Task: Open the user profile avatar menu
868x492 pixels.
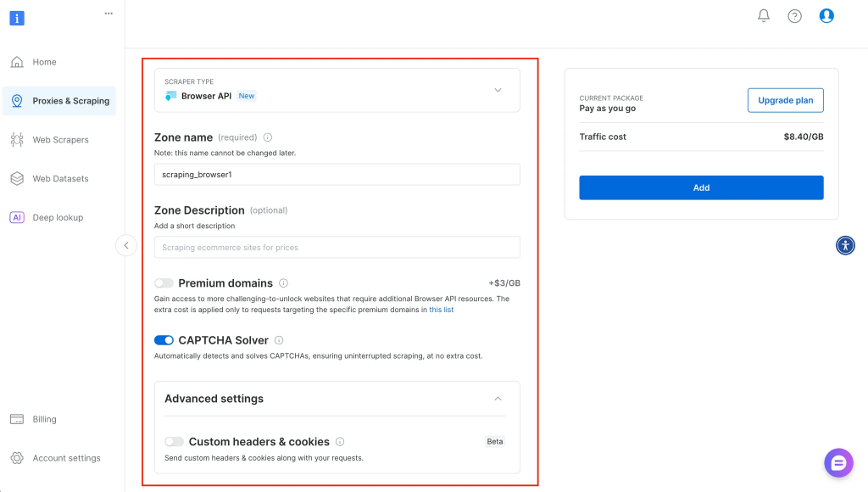Action: (826, 15)
